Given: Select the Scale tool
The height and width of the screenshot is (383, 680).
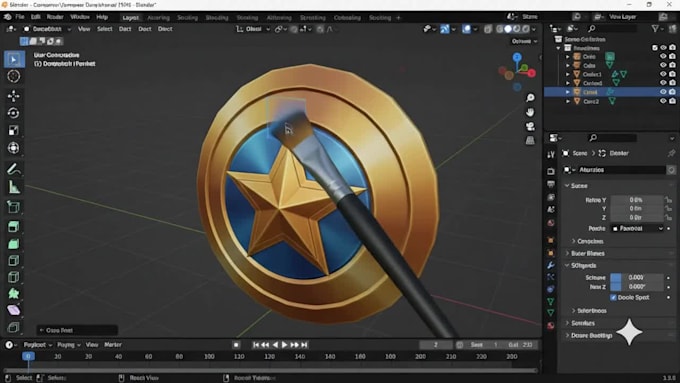Looking at the screenshot, I should pos(13,131).
